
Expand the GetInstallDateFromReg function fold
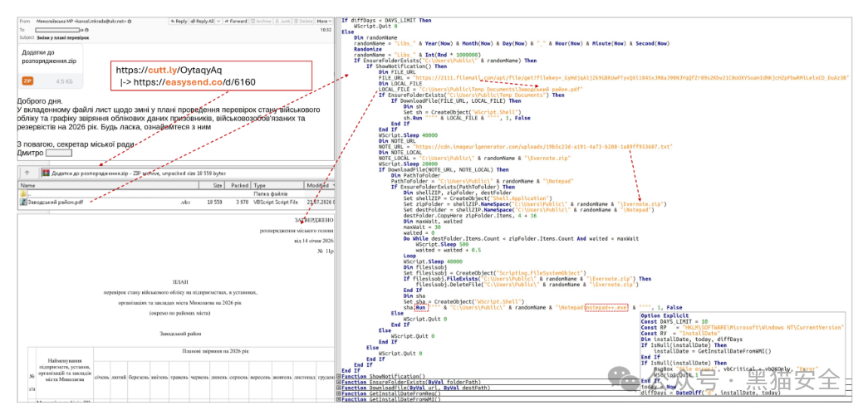[338, 393]
